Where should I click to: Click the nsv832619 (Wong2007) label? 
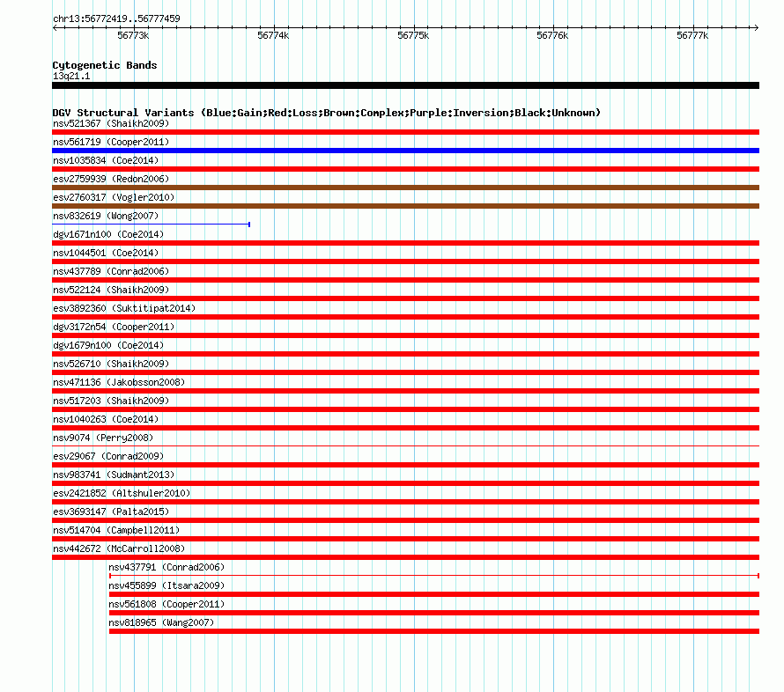tap(106, 216)
